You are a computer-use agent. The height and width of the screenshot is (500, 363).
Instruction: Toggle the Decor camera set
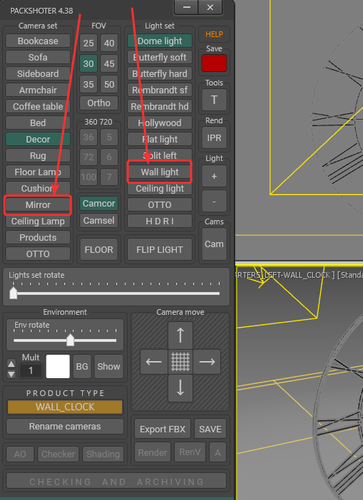[38, 139]
